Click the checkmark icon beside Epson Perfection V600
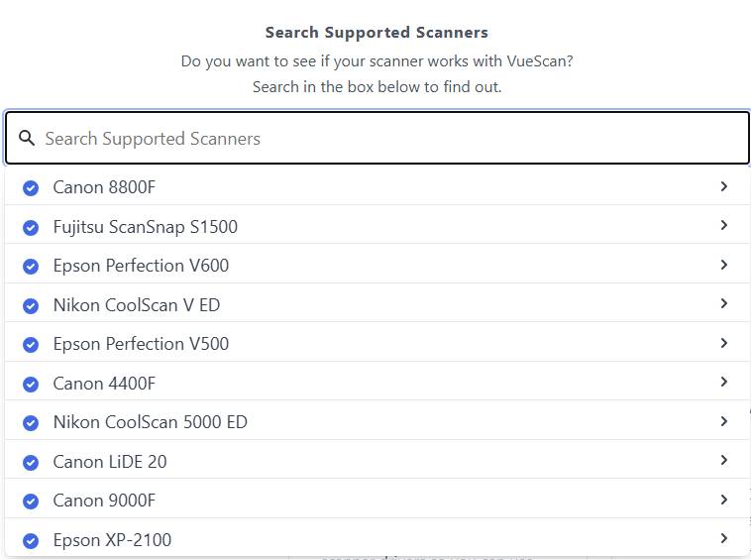 click(x=31, y=267)
